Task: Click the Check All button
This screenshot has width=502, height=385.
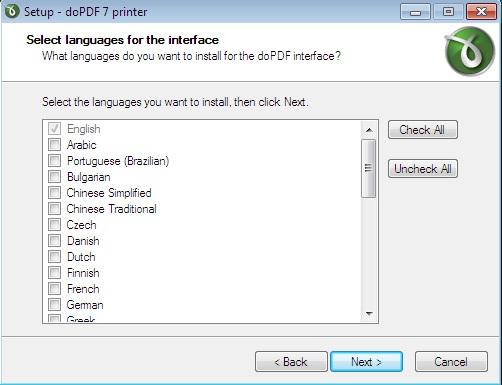Action: [x=423, y=130]
